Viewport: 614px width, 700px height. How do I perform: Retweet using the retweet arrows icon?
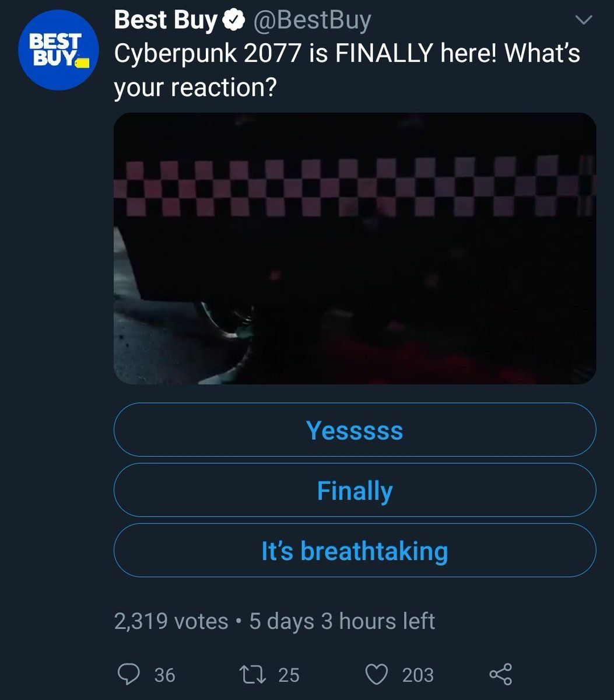coord(252,674)
